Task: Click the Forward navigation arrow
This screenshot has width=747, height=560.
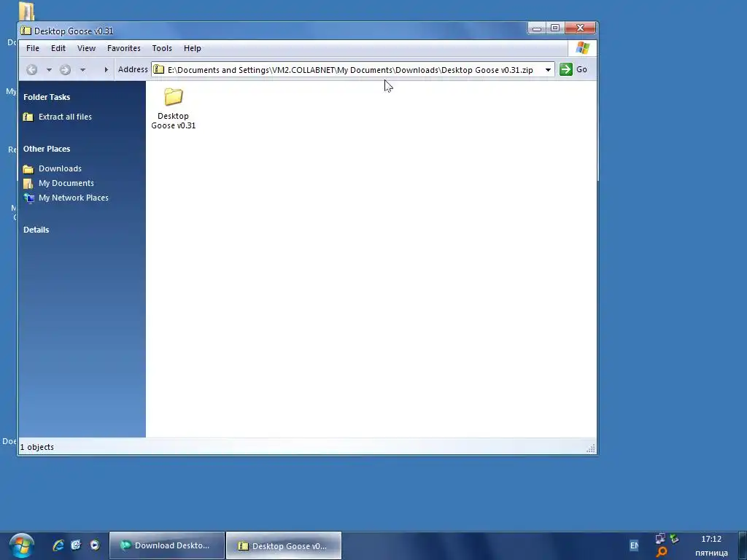Action: pyautogui.click(x=65, y=70)
